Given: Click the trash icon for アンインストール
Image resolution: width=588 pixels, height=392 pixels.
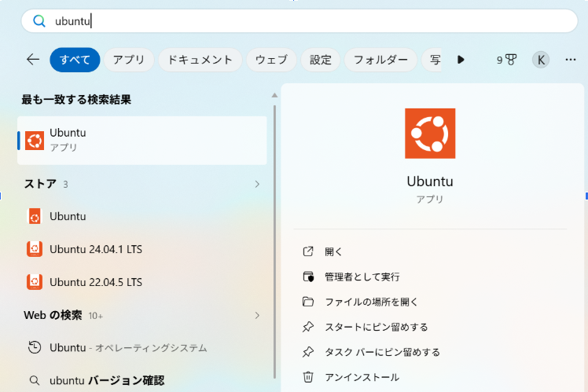Looking at the screenshot, I should 308,376.
